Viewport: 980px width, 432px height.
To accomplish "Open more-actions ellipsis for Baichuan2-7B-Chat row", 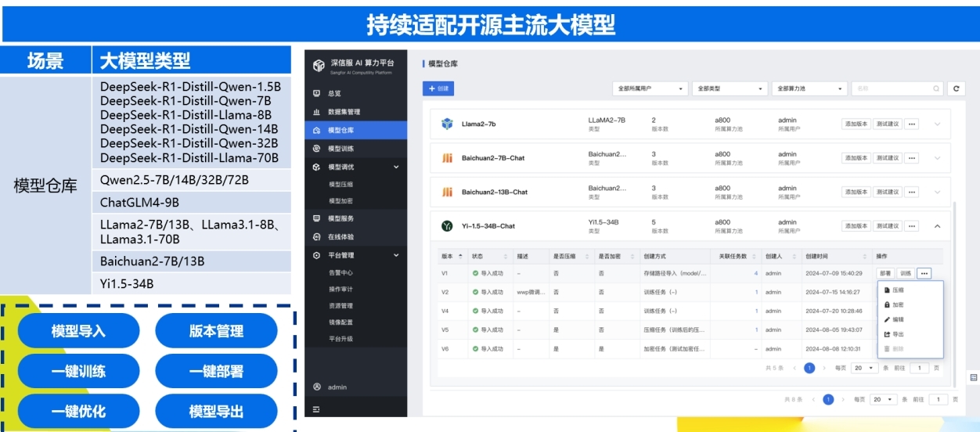I will pos(911,158).
